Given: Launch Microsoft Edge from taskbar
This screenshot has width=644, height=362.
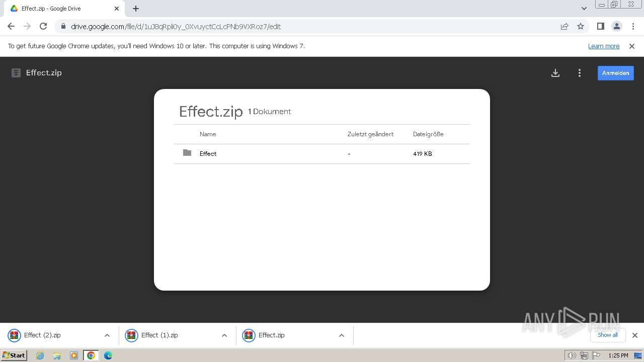Looking at the screenshot, I should pos(108,355).
